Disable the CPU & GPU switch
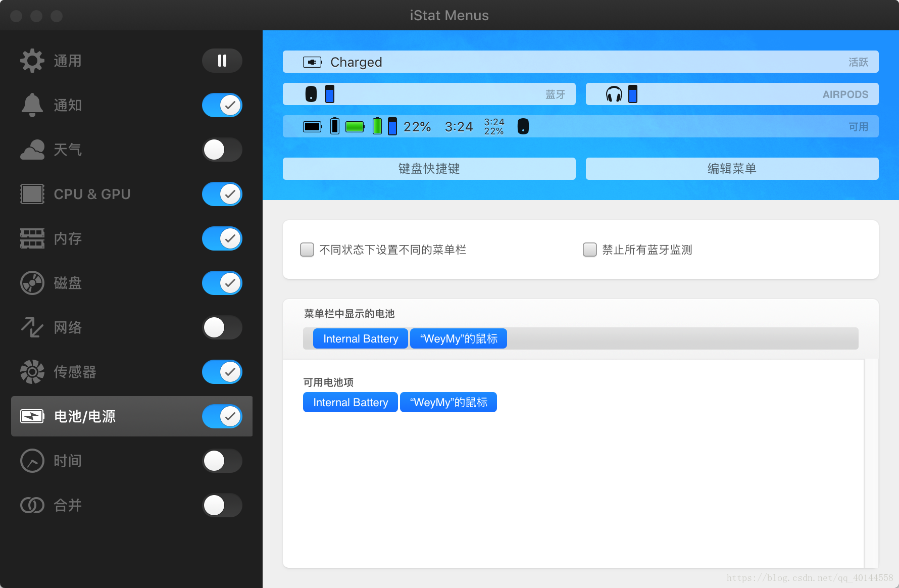The height and width of the screenshot is (588, 899). click(x=222, y=194)
